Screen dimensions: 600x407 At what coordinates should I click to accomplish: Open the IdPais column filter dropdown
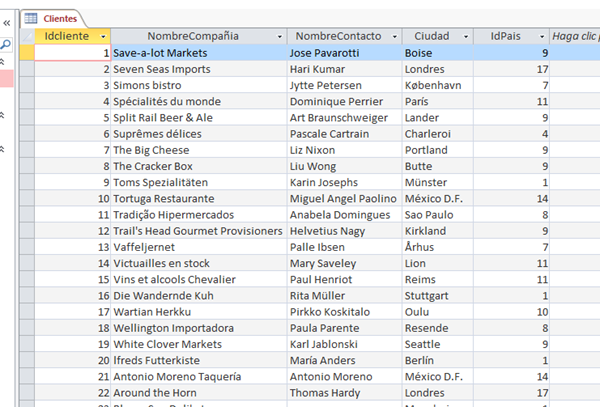pyautogui.click(x=542, y=37)
